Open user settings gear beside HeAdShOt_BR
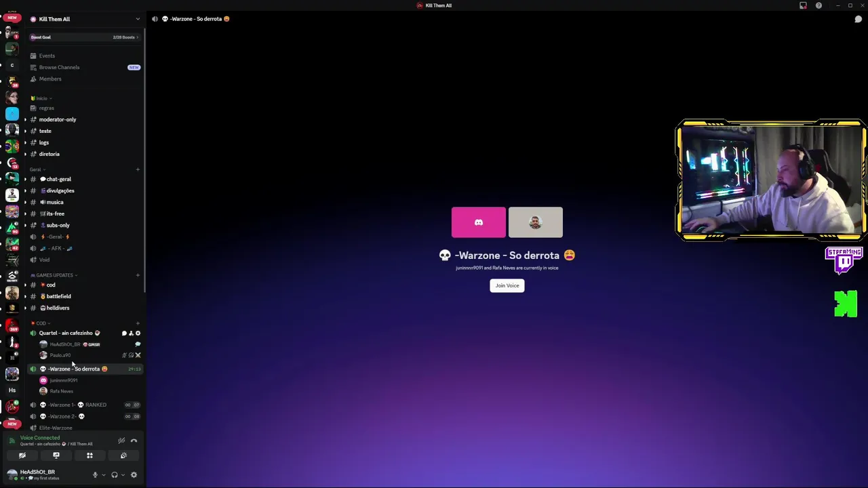This screenshot has height=488, width=868. pyautogui.click(x=134, y=475)
